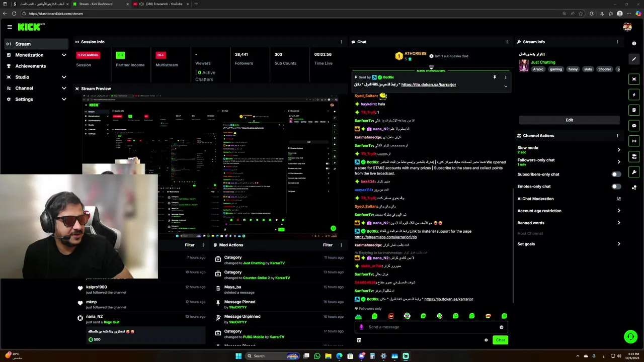
Task: Click the gaming stream tag
Action: click(555, 69)
